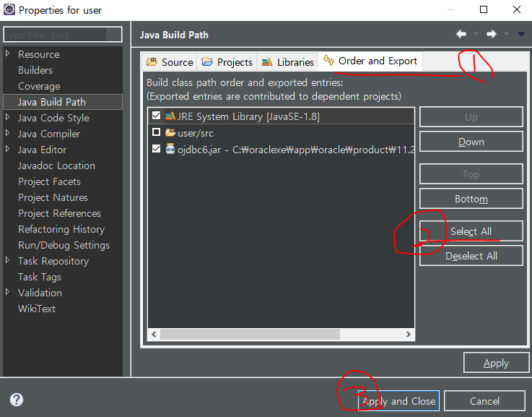Click the disabled Up button
The height and width of the screenshot is (417, 532).
pos(471,117)
